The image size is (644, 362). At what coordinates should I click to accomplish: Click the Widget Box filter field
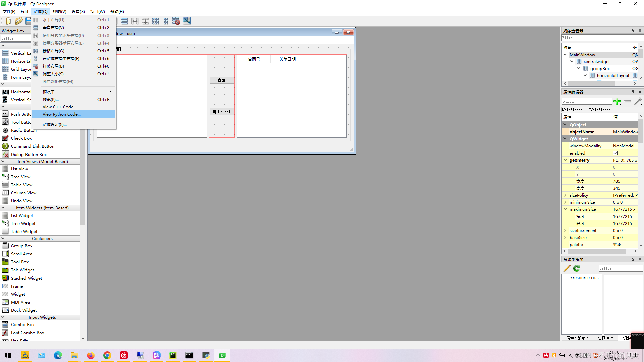pos(16,38)
